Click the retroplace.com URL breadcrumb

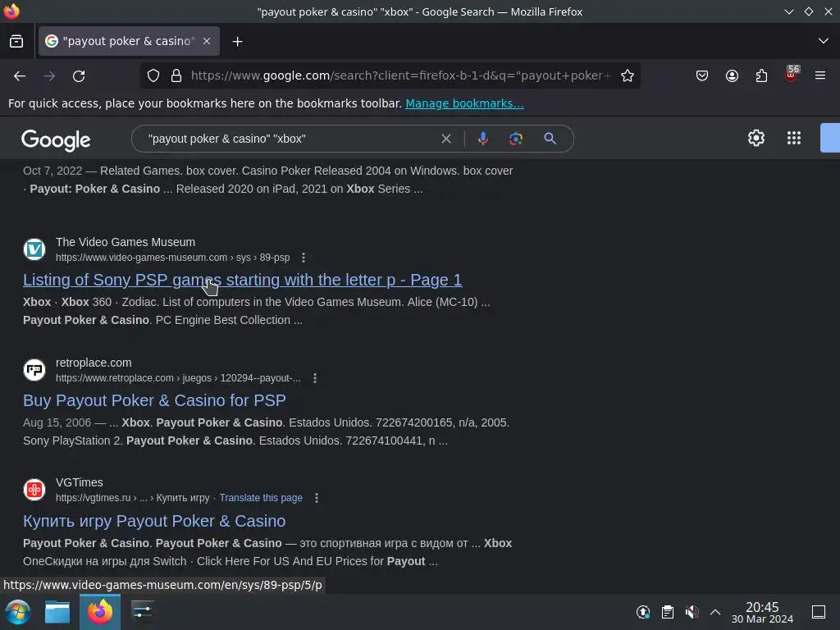click(178, 378)
